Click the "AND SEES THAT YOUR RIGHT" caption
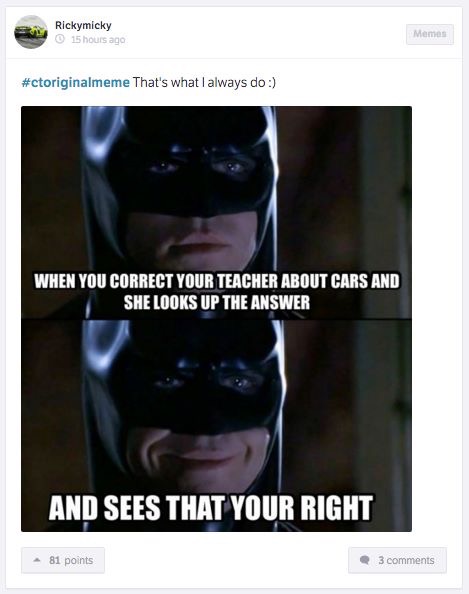The image size is (469, 594). [x=211, y=508]
